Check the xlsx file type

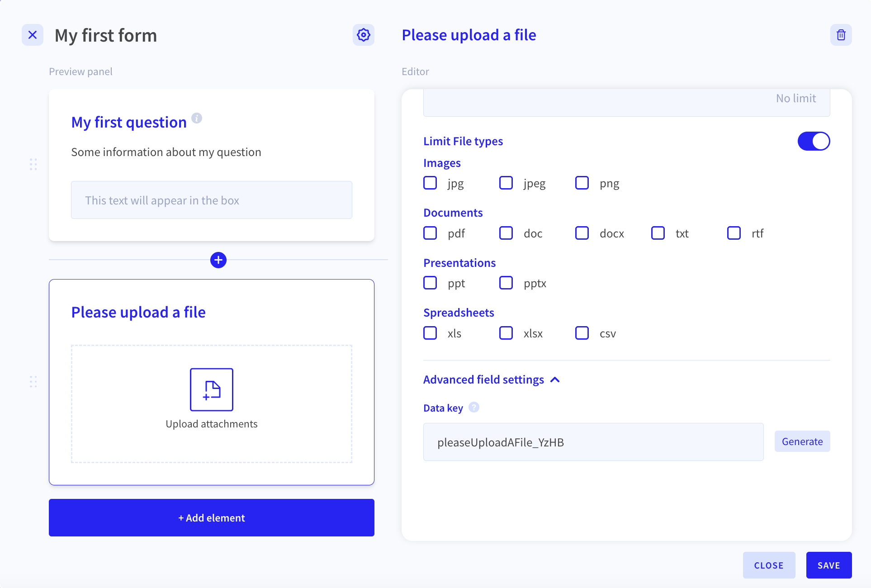pos(506,333)
